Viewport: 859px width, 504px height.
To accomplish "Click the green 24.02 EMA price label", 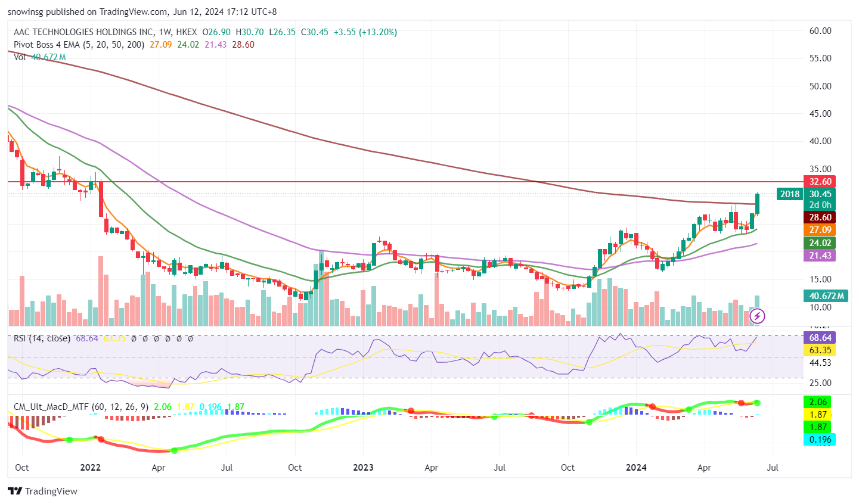I will click(x=820, y=243).
